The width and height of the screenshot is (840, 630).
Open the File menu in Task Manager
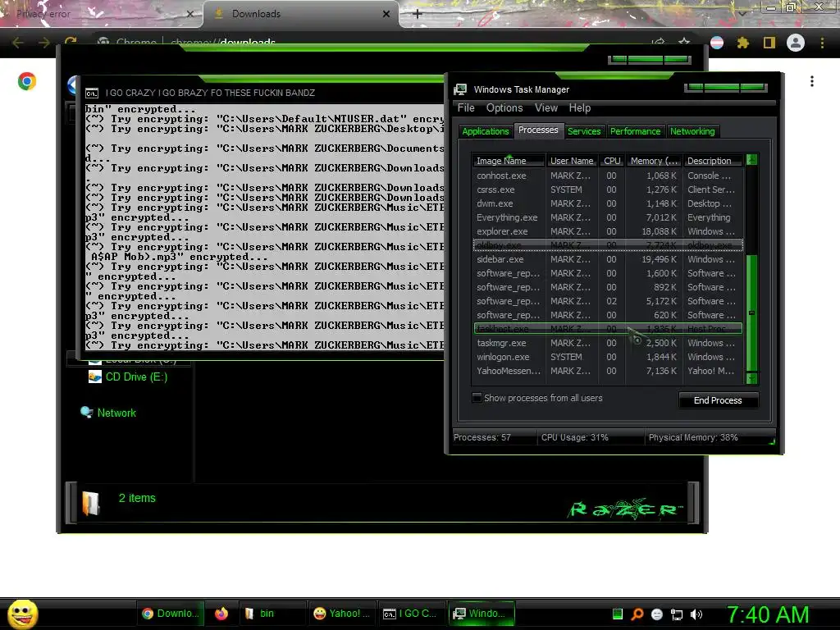pyautogui.click(x=466, y=107)
